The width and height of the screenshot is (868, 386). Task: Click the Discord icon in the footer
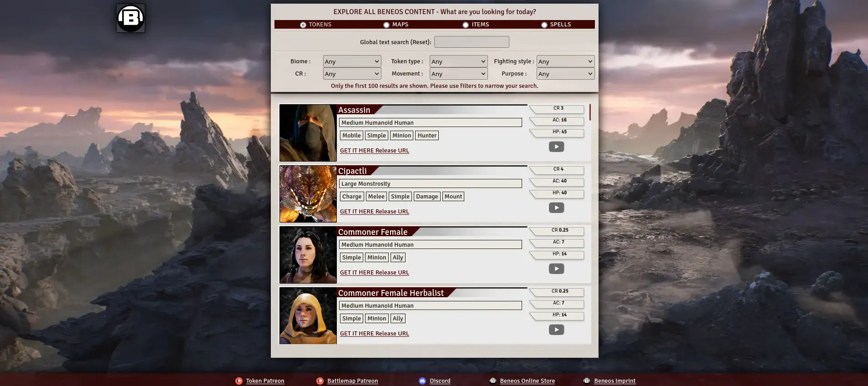(422, 381)
